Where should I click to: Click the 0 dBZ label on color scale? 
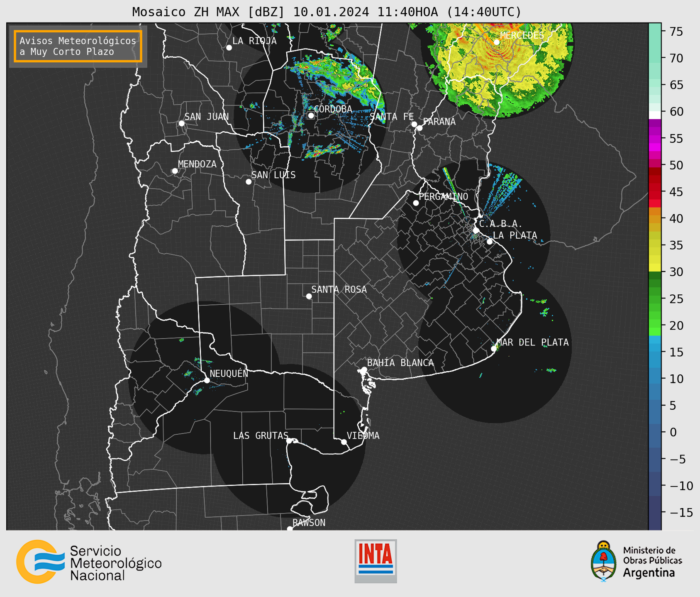[673, 432]
